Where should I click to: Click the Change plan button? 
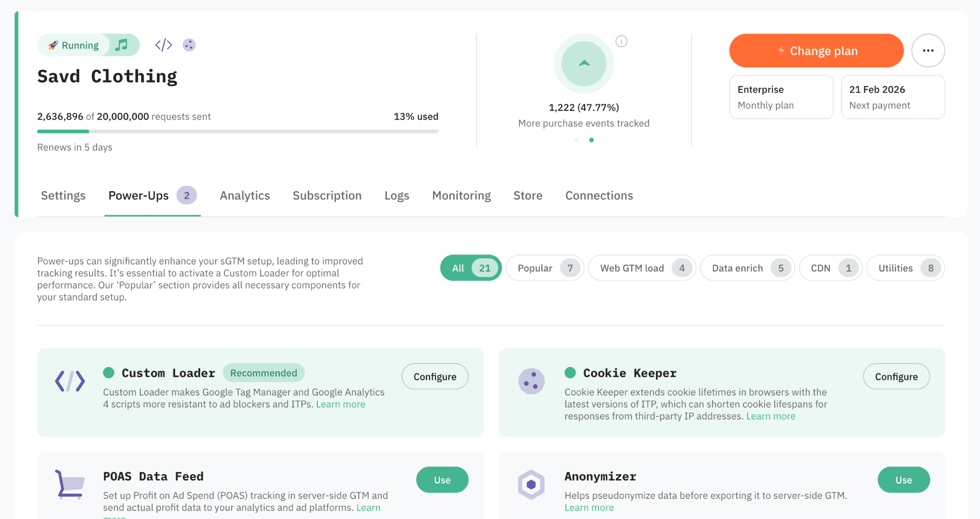816,50
